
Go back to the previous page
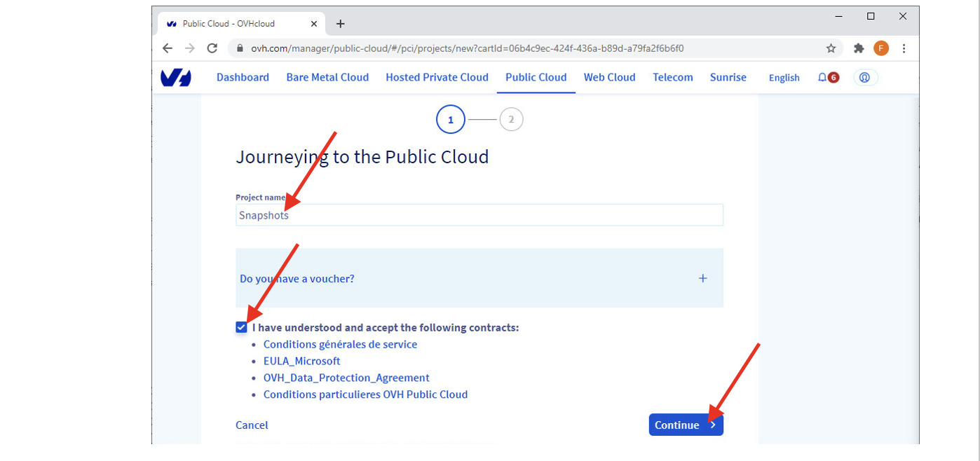(167, 48)
